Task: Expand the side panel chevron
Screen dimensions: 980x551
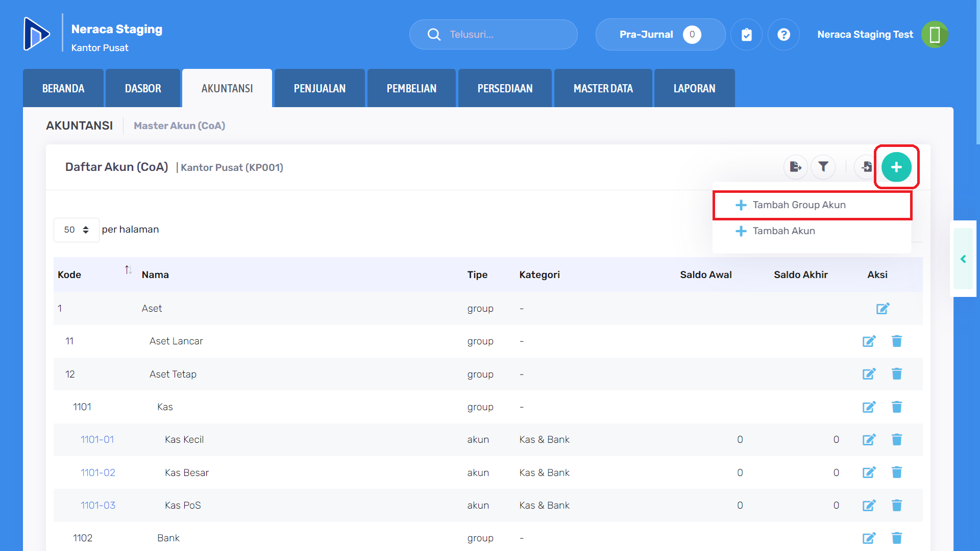Action: click(x=963, y=259)
